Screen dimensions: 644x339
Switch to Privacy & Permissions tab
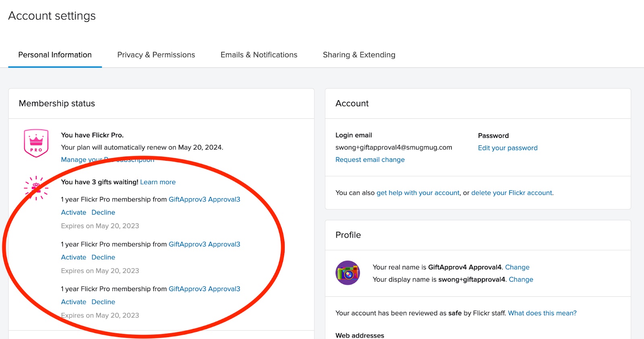point(156,55)
